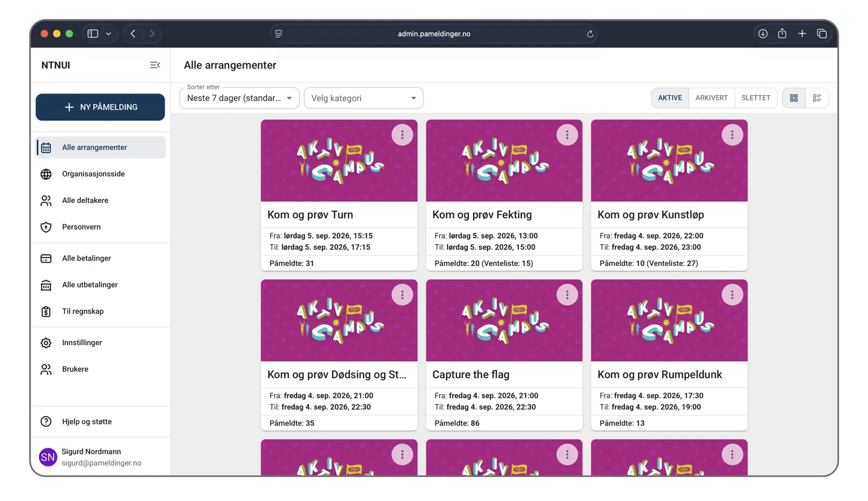Open Sigurd Nordmann user profile
This screenshot has height=501, width=868.
coord(100,457)
